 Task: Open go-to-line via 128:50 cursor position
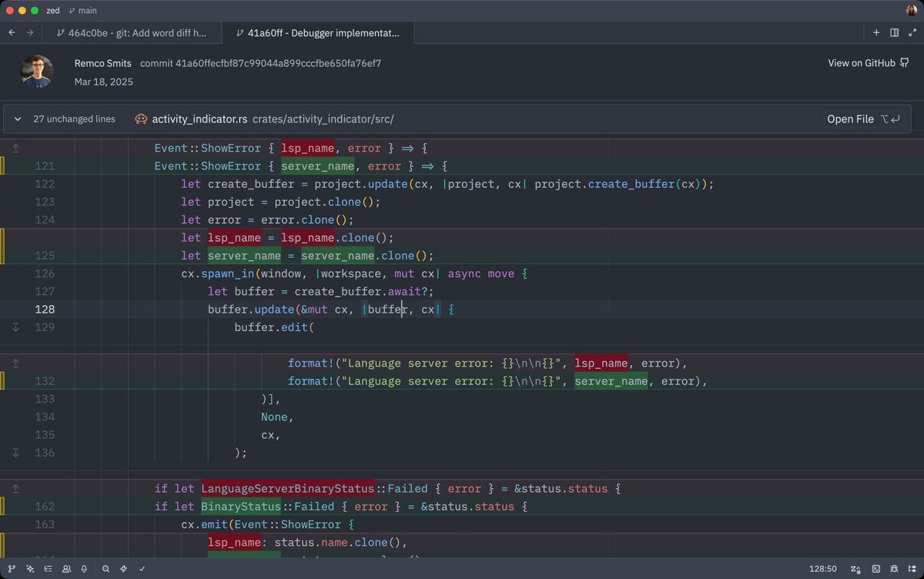pos(823,569)
